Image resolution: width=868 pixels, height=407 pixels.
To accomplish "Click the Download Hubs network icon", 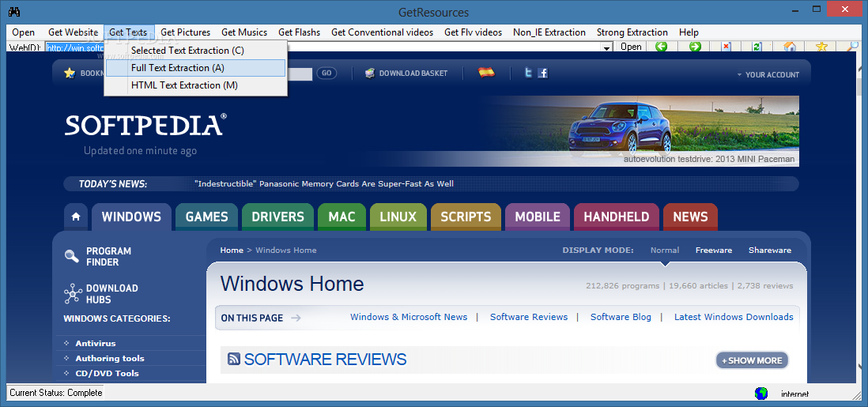I will (x=73, y=293).
